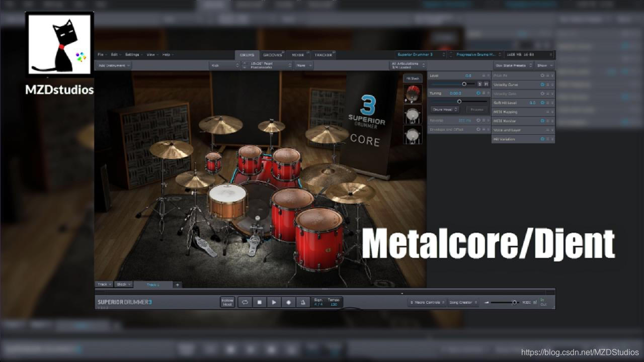Viewport: 644px width, 362px height.
Task: Switch to the Drums tab
Action: tap(248, 55)
